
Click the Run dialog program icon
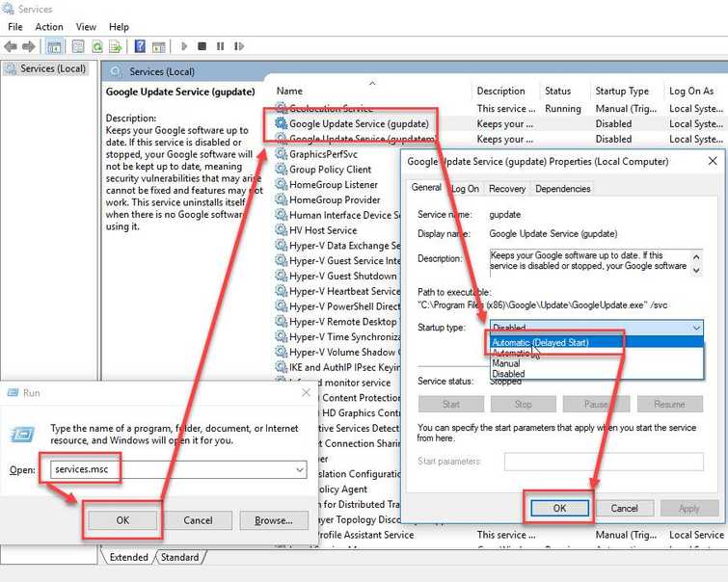pyautogui.click(x=22, y=435)
